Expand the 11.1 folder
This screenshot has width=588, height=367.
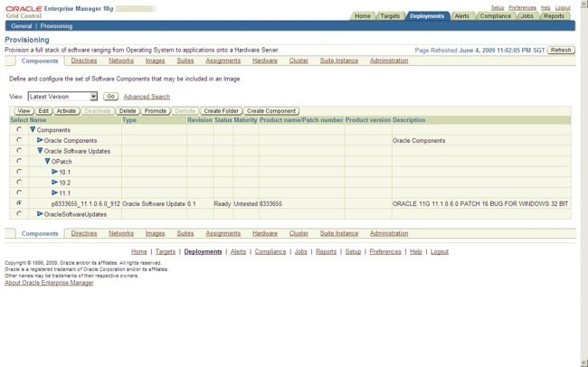(55, 193)
